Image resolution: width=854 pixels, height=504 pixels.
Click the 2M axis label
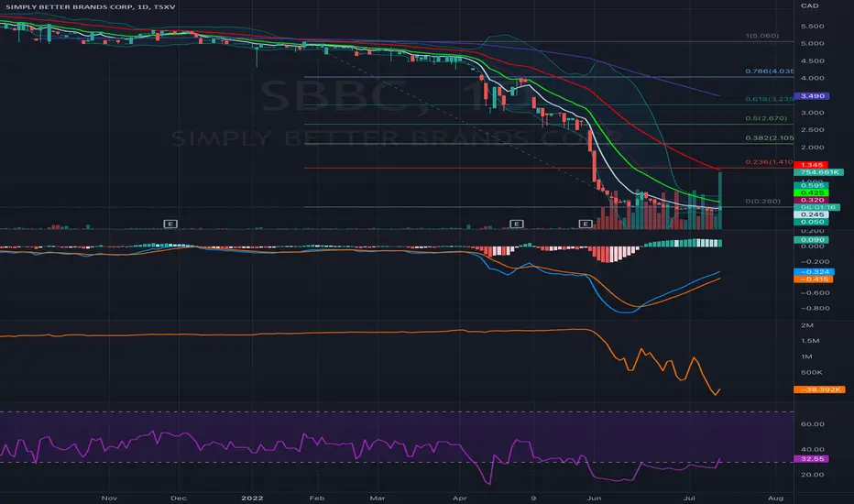click(807, 325)
